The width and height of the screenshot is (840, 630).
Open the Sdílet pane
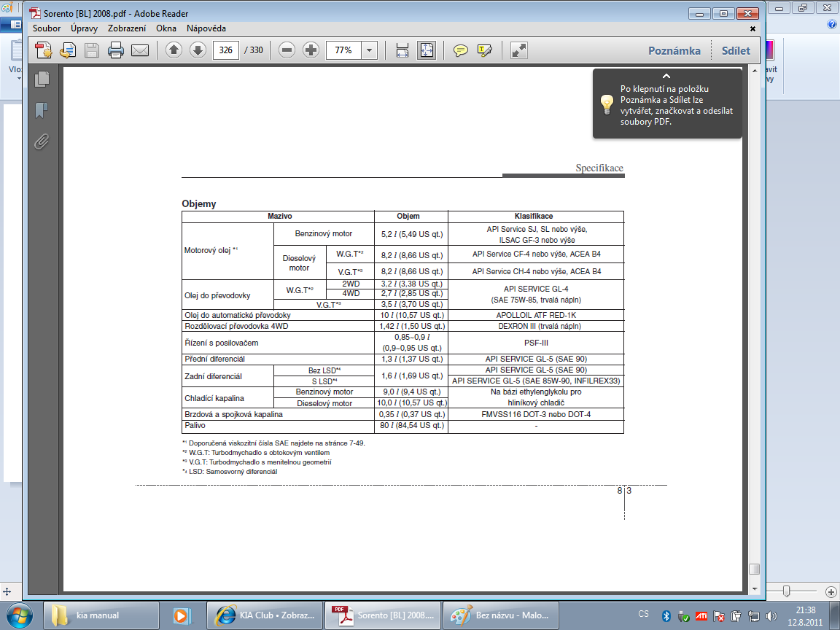pos(736,51)
